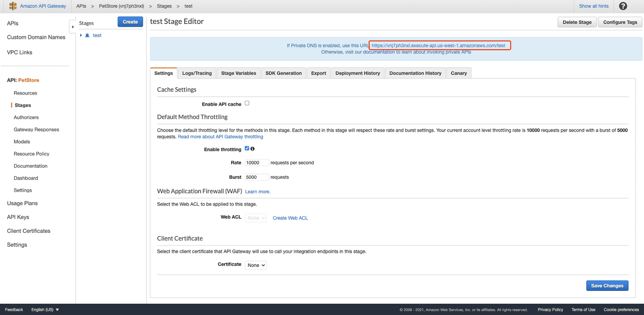Switch to the Logs/Tracing tab
Screen dimensions: 644x315
tap(197, 73)
